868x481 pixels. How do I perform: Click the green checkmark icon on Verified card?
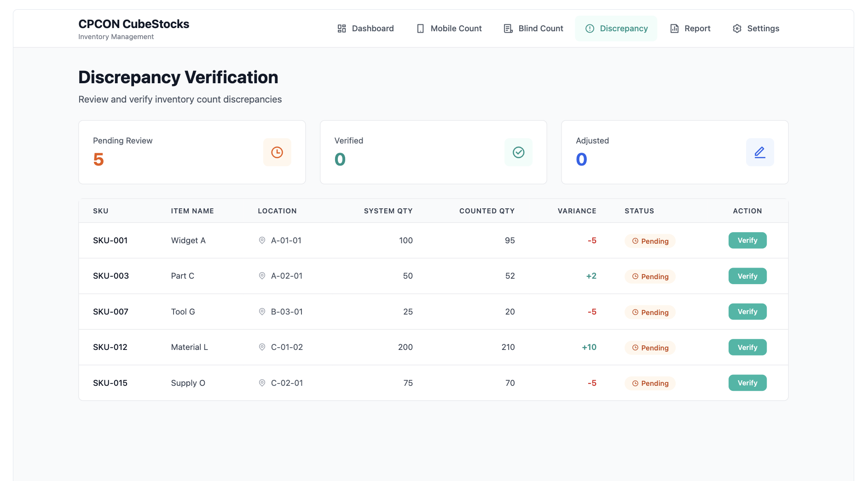click(x=518, y=152)
